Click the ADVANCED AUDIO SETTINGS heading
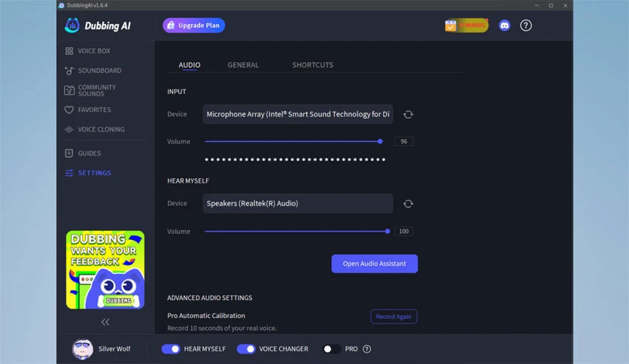Image resolution: width=629 pixels, height=364 pixels. 210,298
